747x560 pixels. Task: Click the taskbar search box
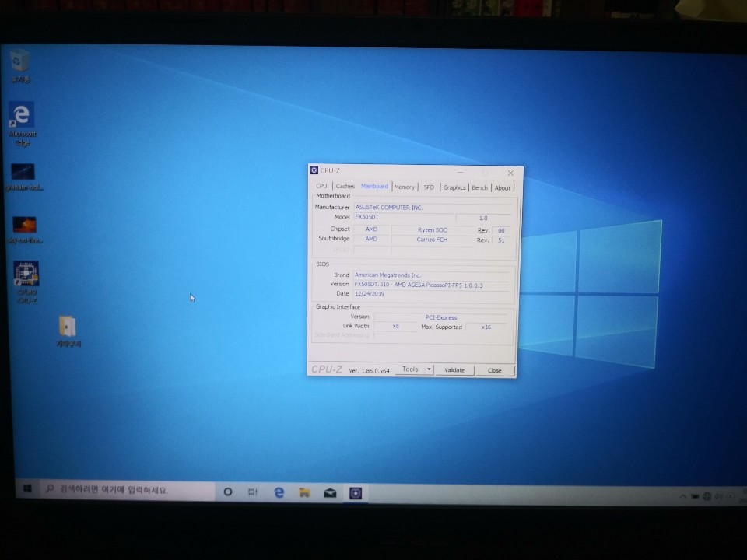(x=126, y=489)
